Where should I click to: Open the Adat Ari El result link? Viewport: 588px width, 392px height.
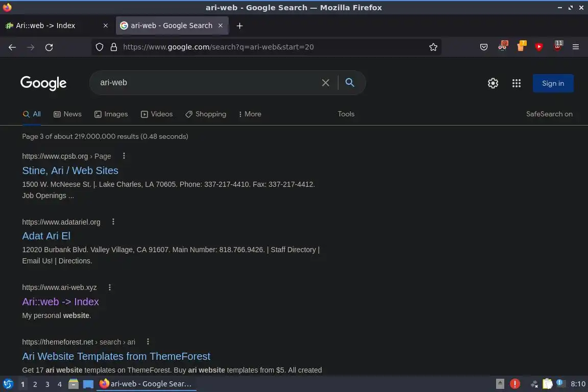46,236
